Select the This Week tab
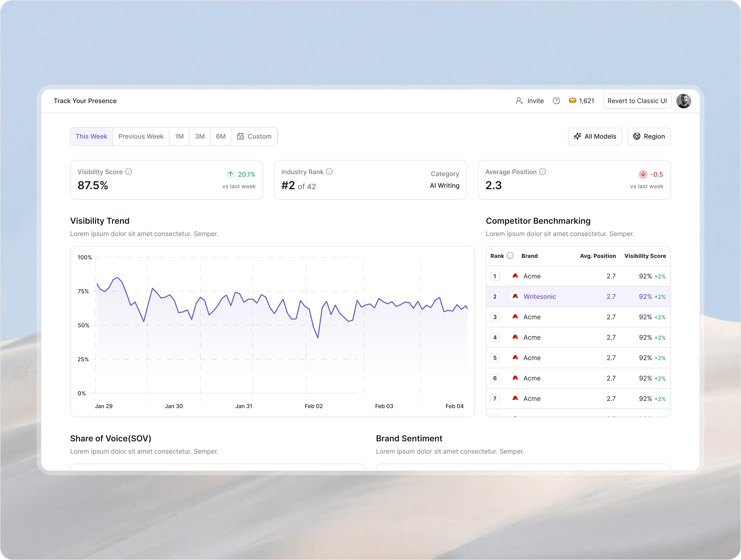The image size is (741, 560). [91, 136]
